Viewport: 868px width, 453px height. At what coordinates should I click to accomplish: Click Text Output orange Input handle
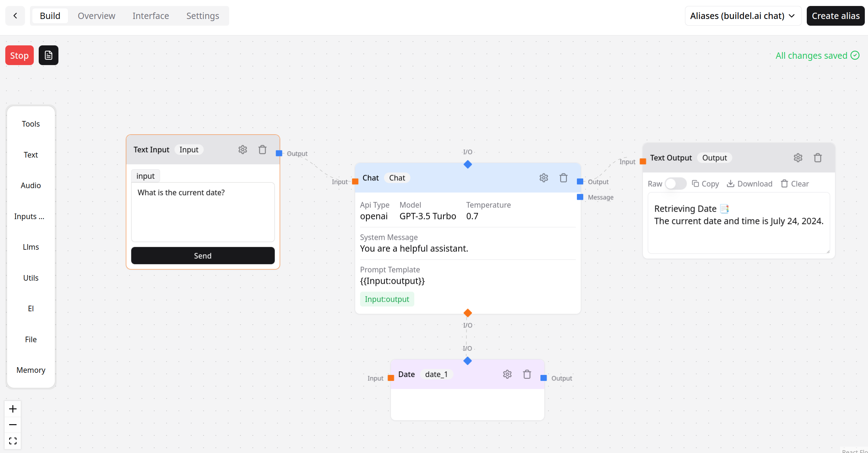(643, 161)
